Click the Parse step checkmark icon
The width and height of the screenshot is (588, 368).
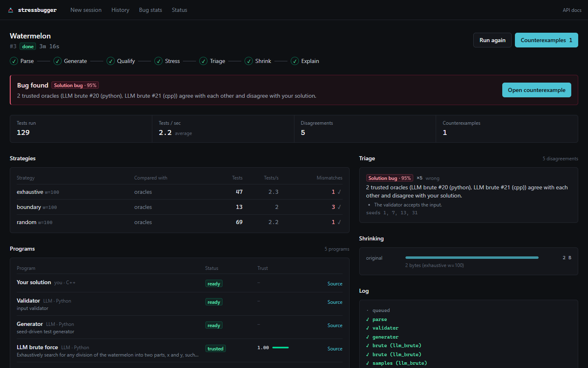click(14, 61)
